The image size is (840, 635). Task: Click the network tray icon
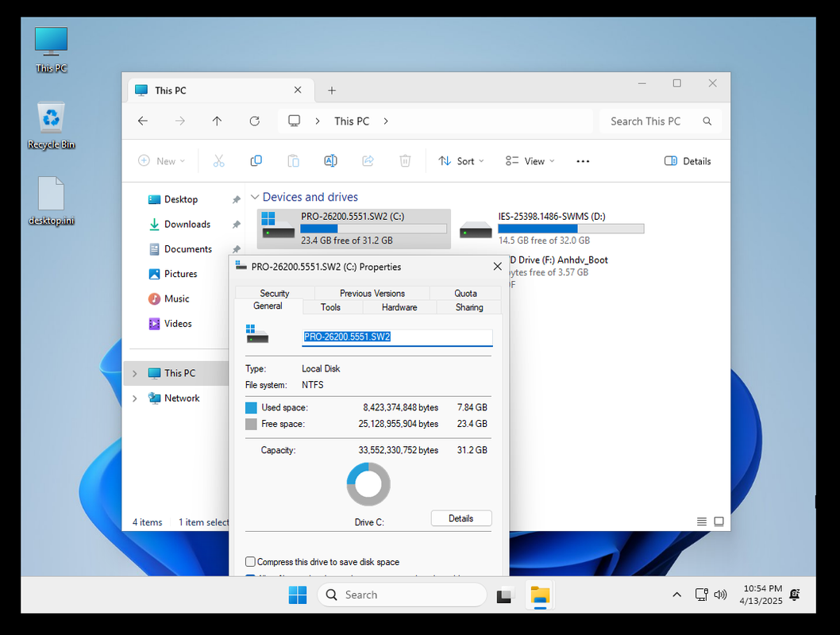pyautogui.click(x=701, y=595)
